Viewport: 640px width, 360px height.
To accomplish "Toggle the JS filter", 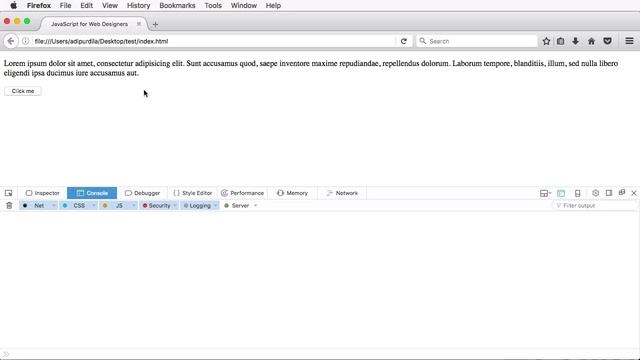I will pos(114,206).
